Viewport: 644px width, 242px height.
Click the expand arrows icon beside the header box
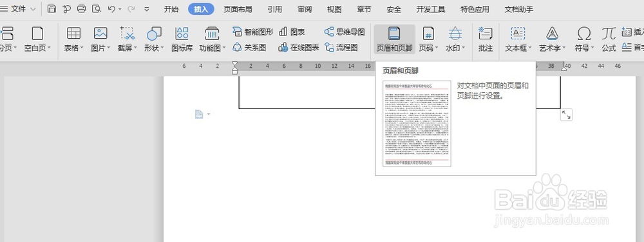tap(566, 116)
